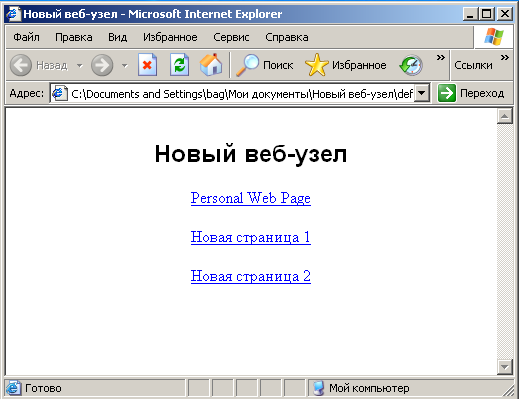Image resolution: width=519 pixels, height=399 pixels.
Task: Minimize the Internet Explorer window
Action: point(470,14)
